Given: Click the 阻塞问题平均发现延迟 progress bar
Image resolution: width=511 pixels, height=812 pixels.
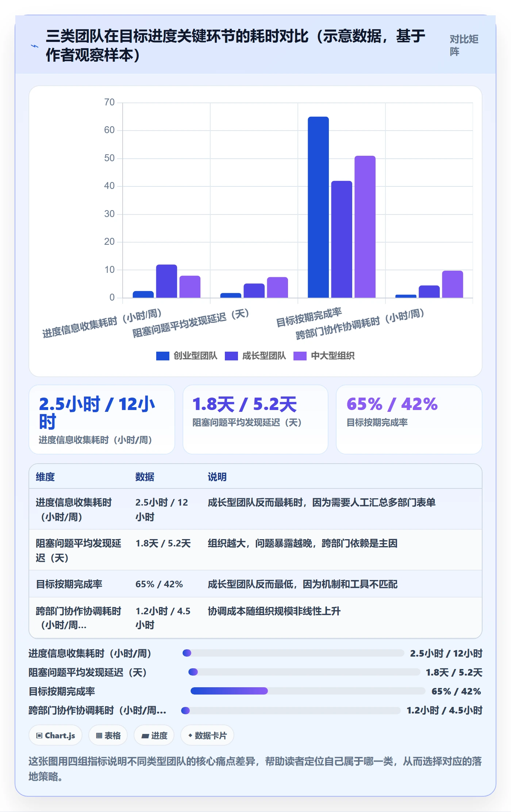Looking at the screenshot, I should click(x=304, y=672).
